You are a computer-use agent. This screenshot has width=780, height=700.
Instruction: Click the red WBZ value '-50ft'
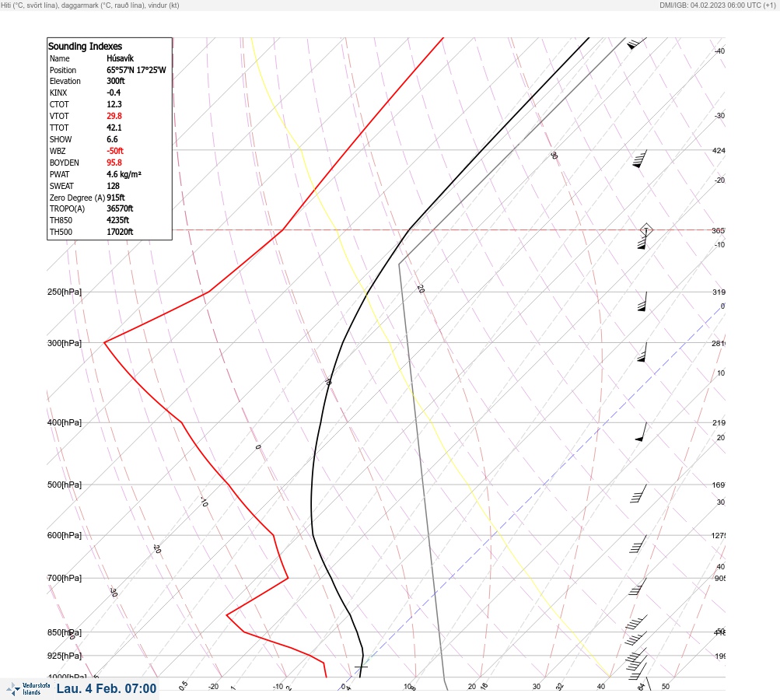(x=115, y=151)
